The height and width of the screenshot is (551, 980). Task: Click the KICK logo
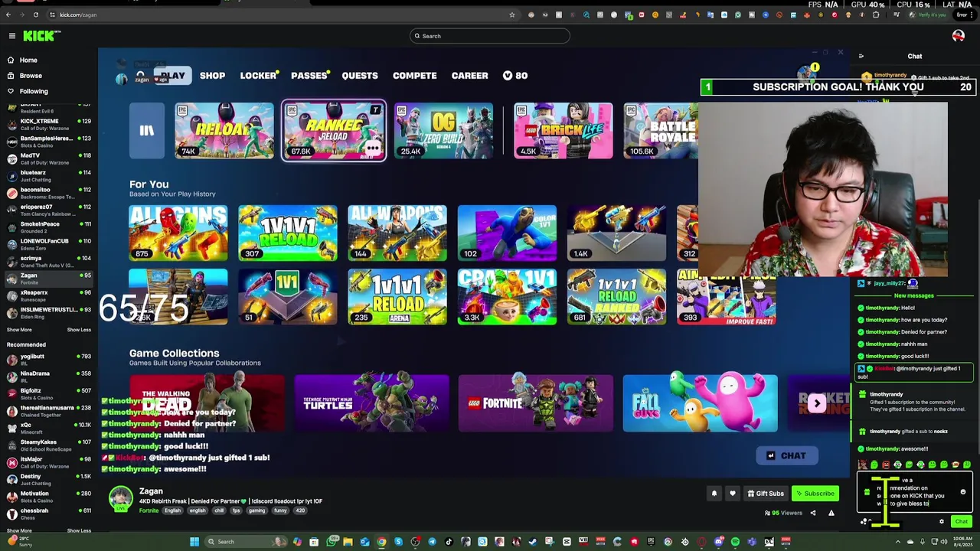click(41, 36)
